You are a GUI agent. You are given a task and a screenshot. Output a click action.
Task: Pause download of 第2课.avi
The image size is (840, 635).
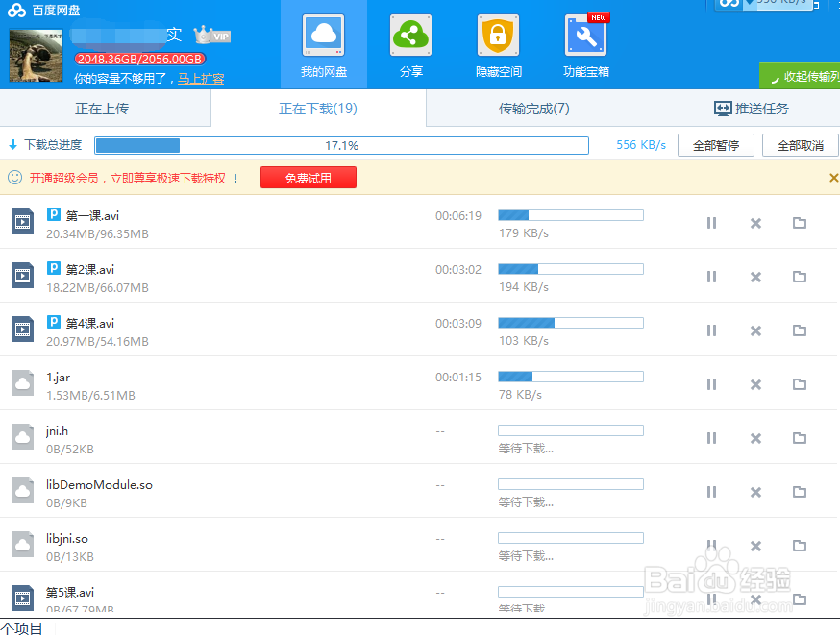point(711,277)
